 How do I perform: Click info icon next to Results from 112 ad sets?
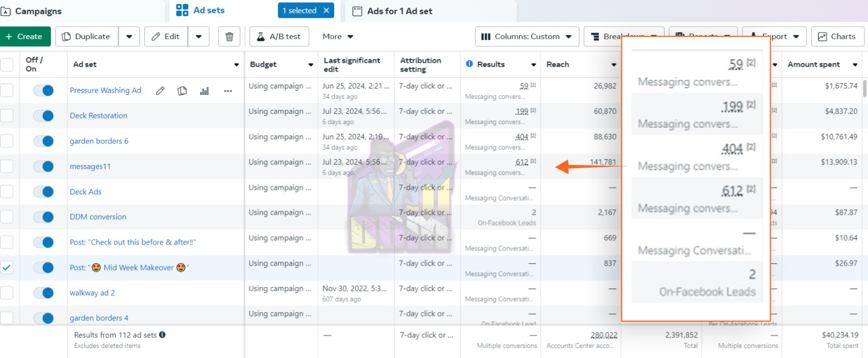click(162, 335)
